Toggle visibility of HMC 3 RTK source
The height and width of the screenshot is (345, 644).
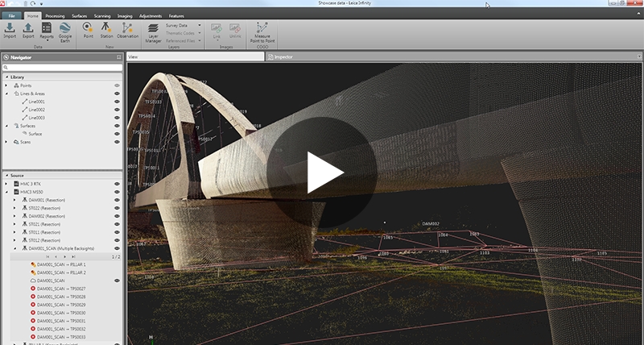click(x=117, y=184)
